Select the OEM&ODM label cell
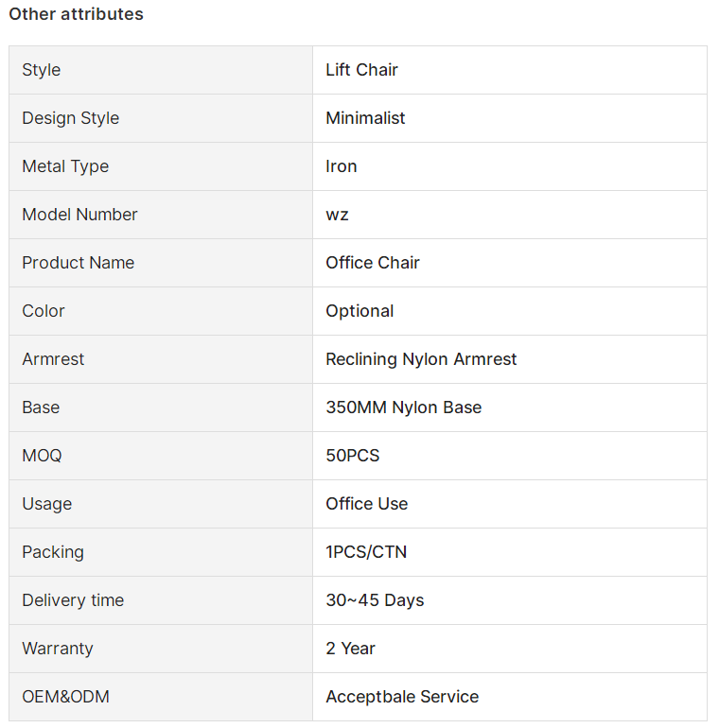This screenshot has width=719, height=728. [161, 697]
